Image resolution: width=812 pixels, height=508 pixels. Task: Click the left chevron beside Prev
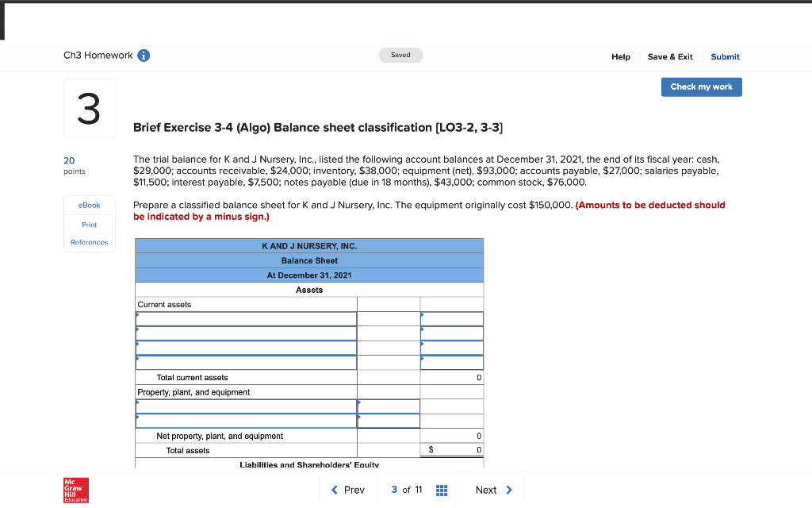(x=334, y=490)
